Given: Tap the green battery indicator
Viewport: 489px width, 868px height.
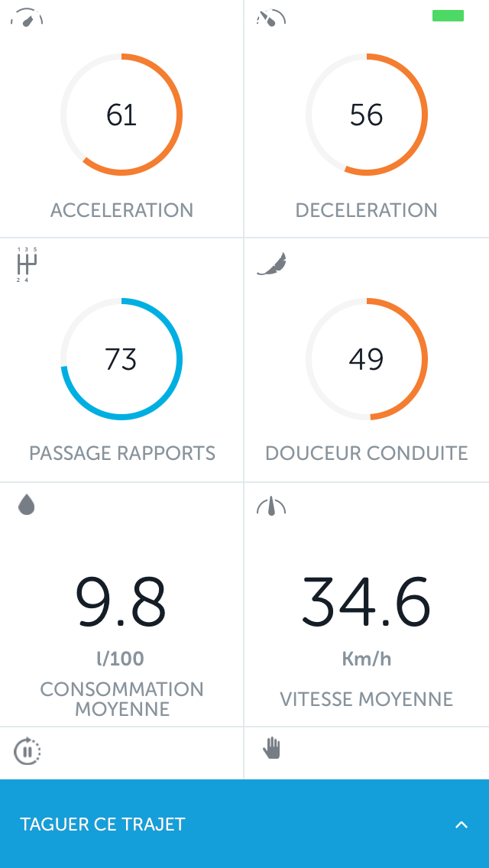Looking at the screenshot, I should coord(448,15).
